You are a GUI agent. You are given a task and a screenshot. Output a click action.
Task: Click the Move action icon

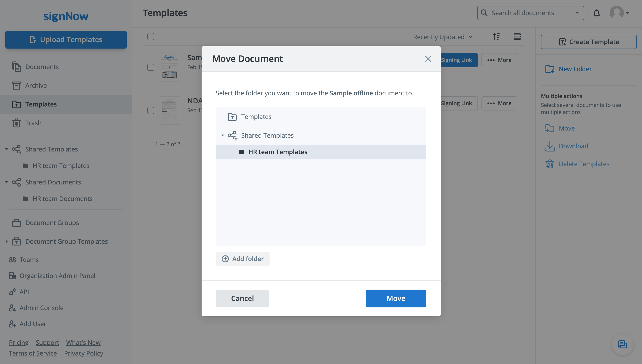pyautogui.click(x=550, y=128)
